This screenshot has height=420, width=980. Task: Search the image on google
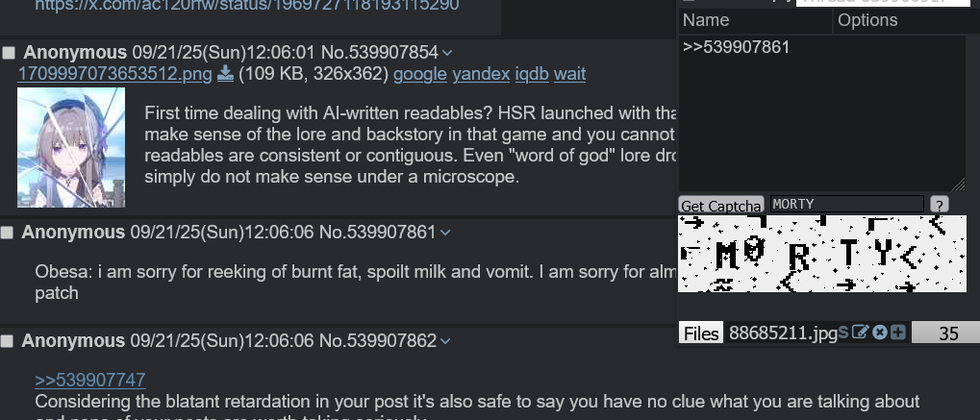pyautogui.click(x=420, y=74)
